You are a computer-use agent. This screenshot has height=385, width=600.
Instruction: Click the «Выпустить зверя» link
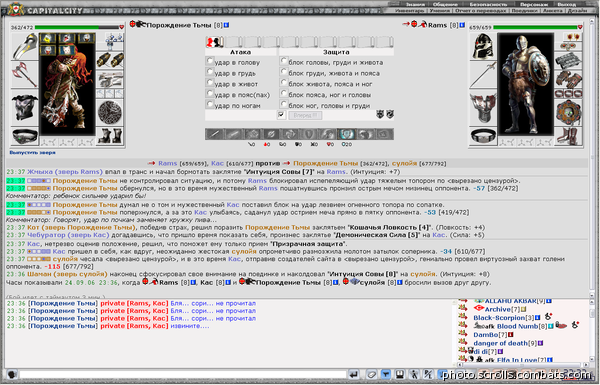point(32,152)
